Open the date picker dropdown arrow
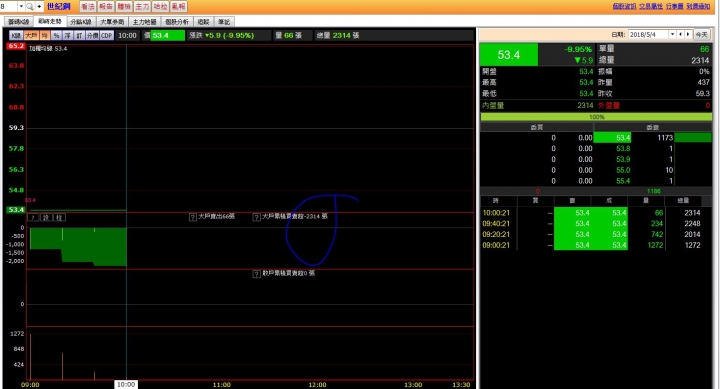720x389 pixels. click(x=672, y=34)
